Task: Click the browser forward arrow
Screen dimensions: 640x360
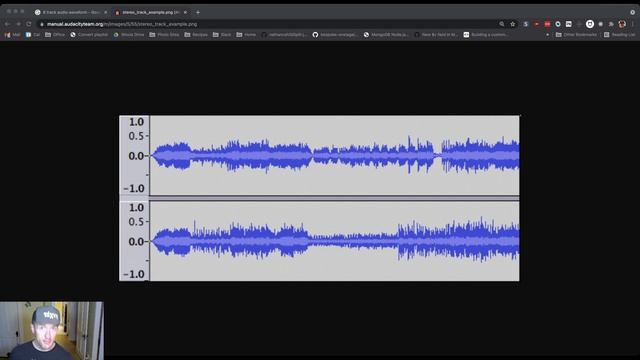Action: [18, 24]
